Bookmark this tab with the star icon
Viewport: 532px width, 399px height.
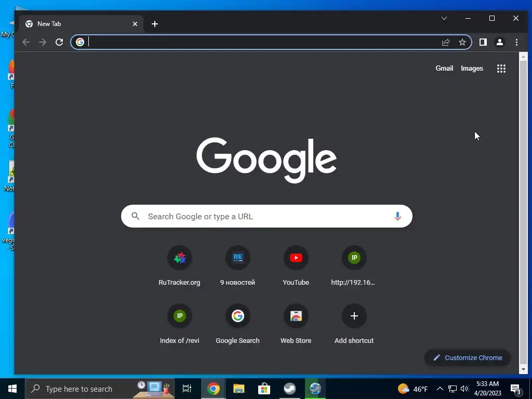(462, 42)
